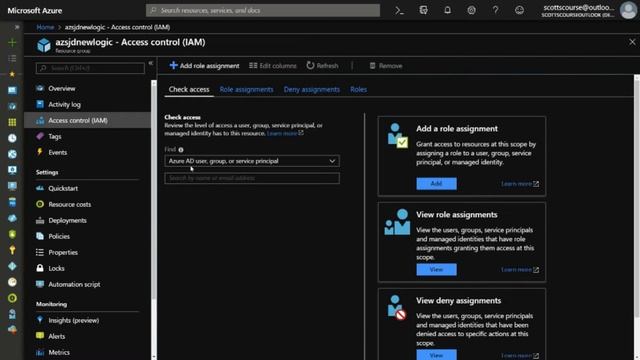This screenshot has height=360, width=640.
Task: Open the directory and subscription filter icon
Action: [x=423, y=11]
